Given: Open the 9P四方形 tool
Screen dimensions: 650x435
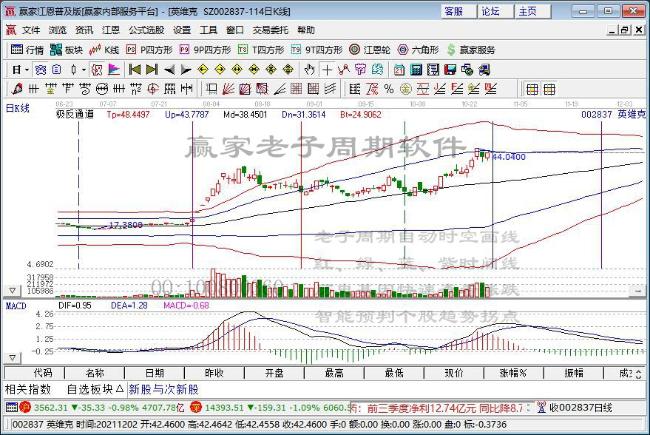Looking at the screenshot, I should click(205, 50).
